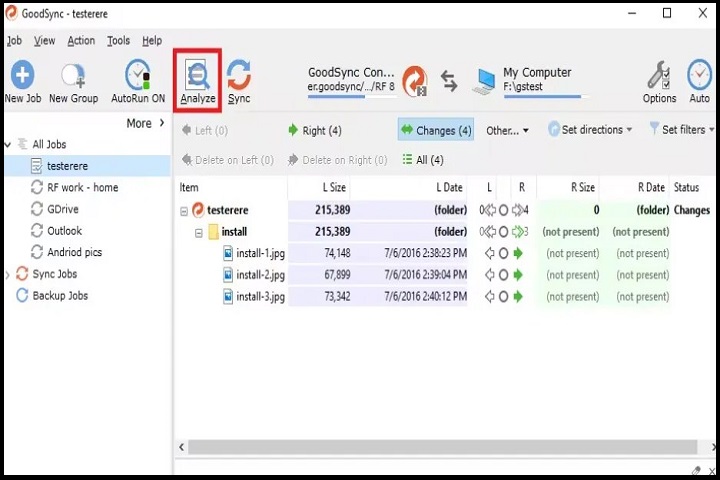
Task: Open Set directions dropdown
Action: click(x=590, y=130)
